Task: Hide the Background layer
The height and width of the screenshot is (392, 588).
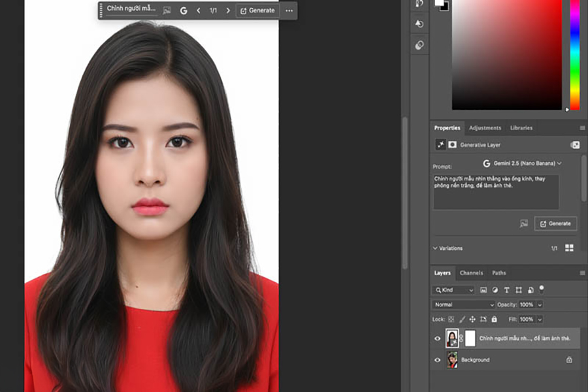Action: 438,360
